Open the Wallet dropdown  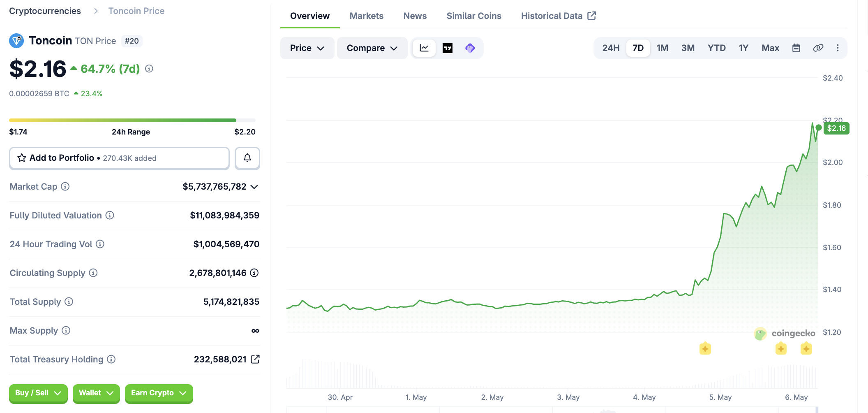pos(96,393)
